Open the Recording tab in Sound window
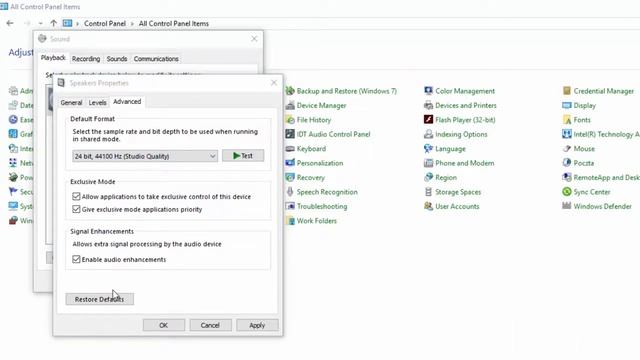640x360 pixels. click(86, 59)
